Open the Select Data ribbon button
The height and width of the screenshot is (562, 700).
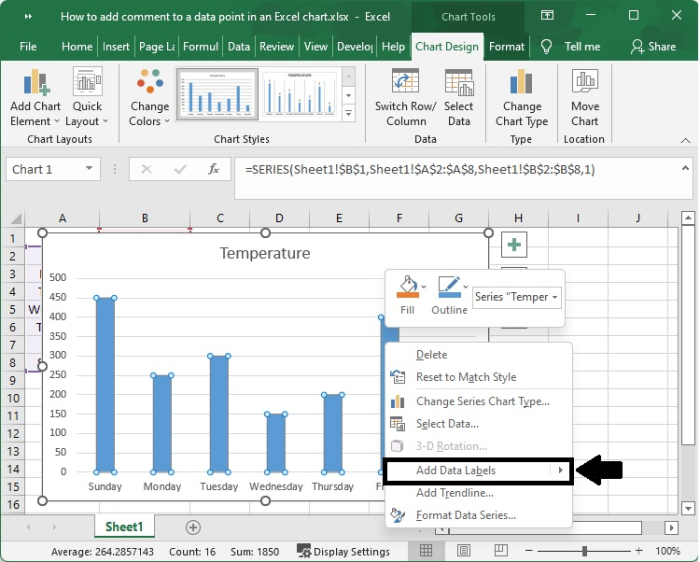(x=459, y=84)
